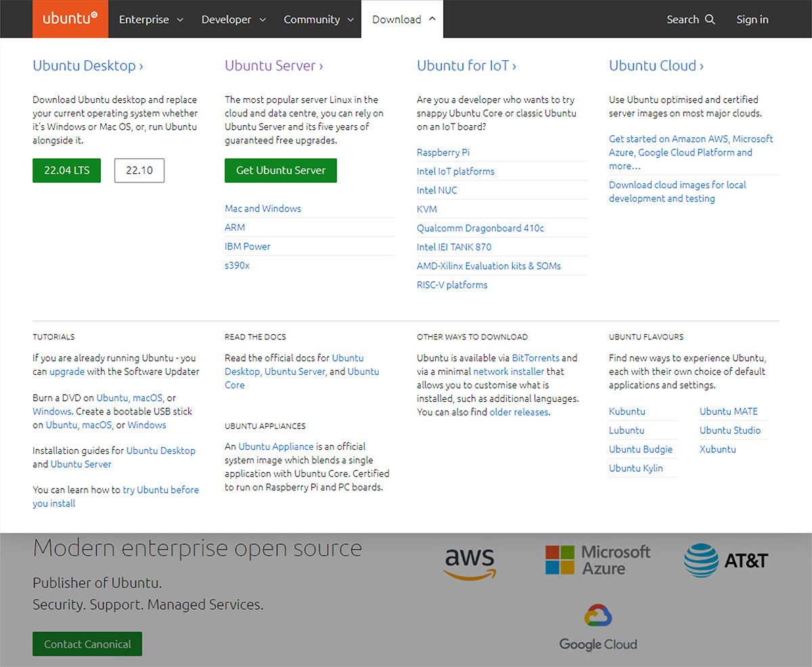Screen dimensions: 812x667
Task: Collapse the open Download menu
Action: coord(403,20)
